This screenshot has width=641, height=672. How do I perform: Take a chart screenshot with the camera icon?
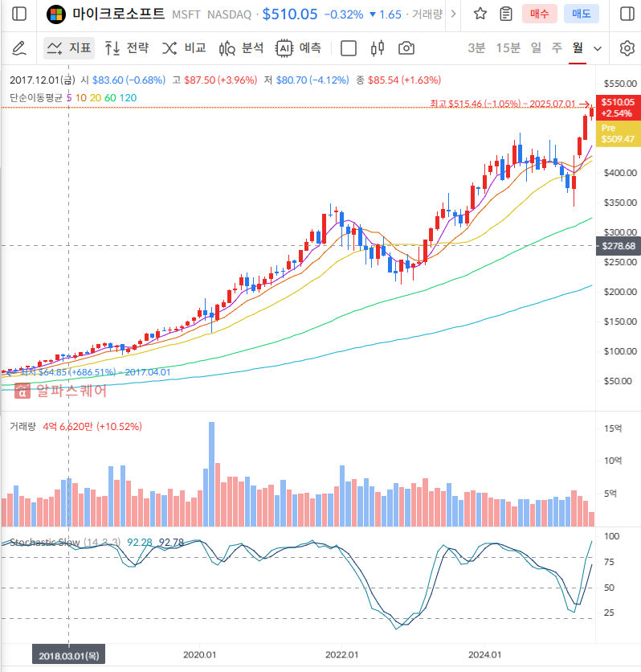click(x=406, y=48)
